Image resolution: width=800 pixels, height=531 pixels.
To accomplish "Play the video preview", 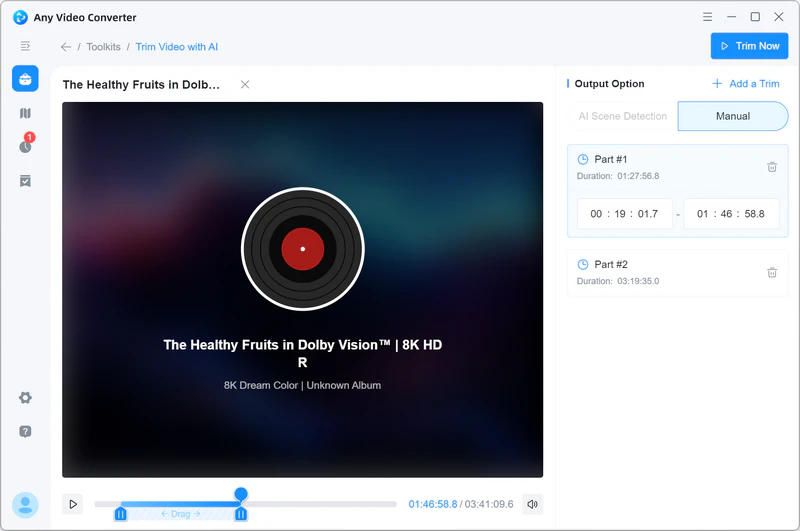I will point(72,505).
